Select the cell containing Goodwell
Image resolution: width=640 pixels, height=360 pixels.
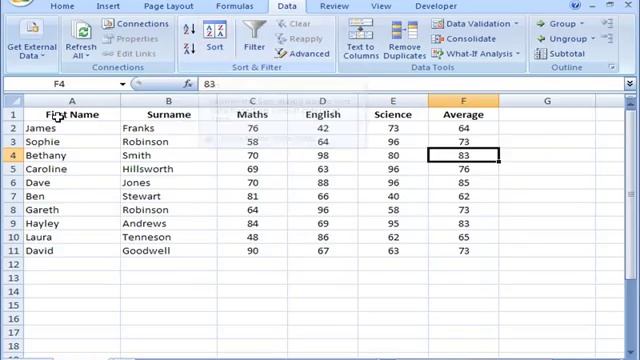[x=169, y=251]
